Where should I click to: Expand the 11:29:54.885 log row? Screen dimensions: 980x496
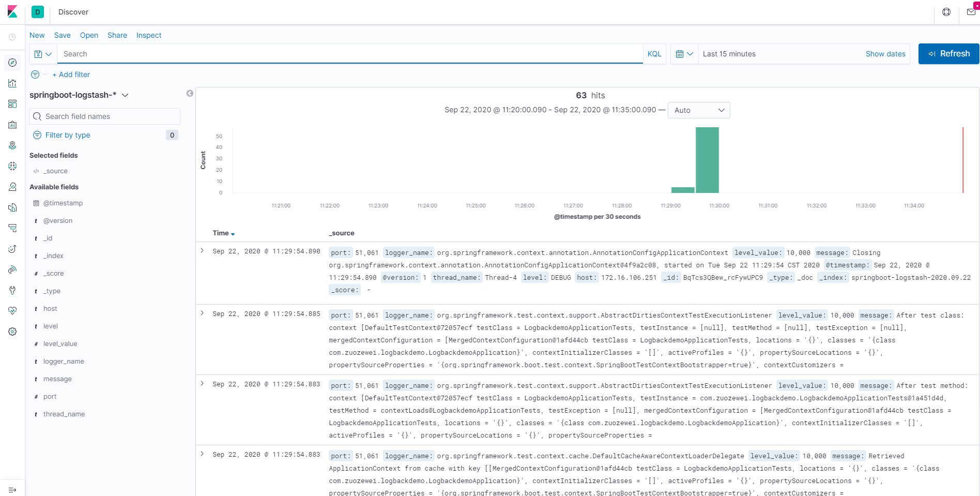202,313
